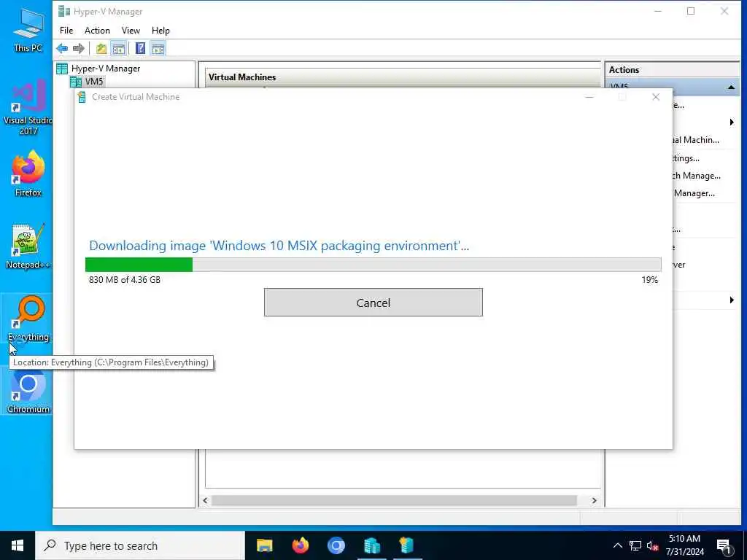
Task: Open the Windows Start menu
Action: click(x=18, y=545)
